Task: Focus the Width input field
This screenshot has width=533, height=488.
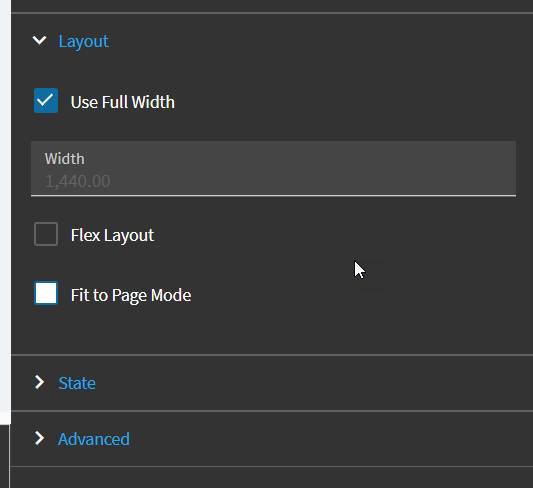Action: tap(273, 169)
